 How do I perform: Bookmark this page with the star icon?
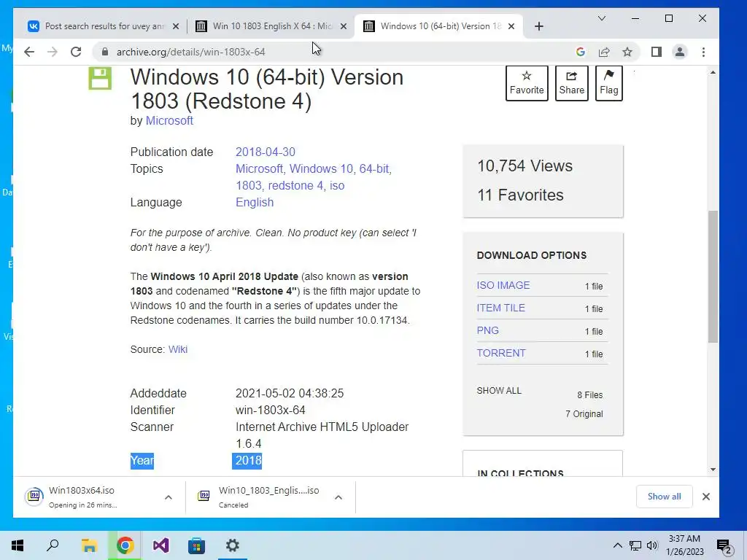point(627,52)
